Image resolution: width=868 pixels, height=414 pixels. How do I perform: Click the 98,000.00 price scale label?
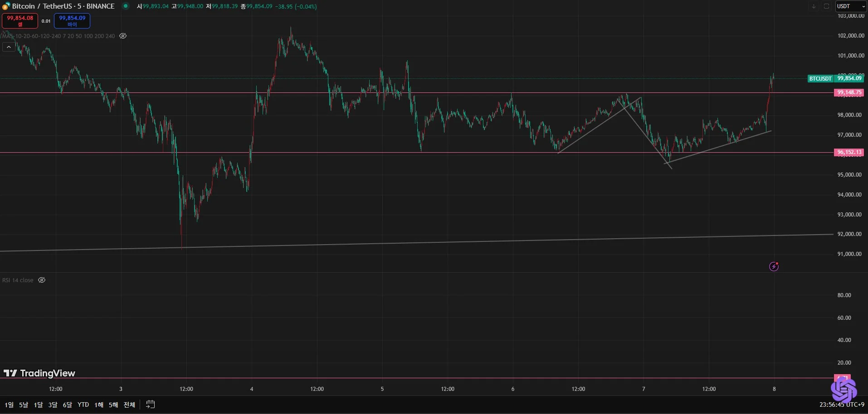coord(849,115)
